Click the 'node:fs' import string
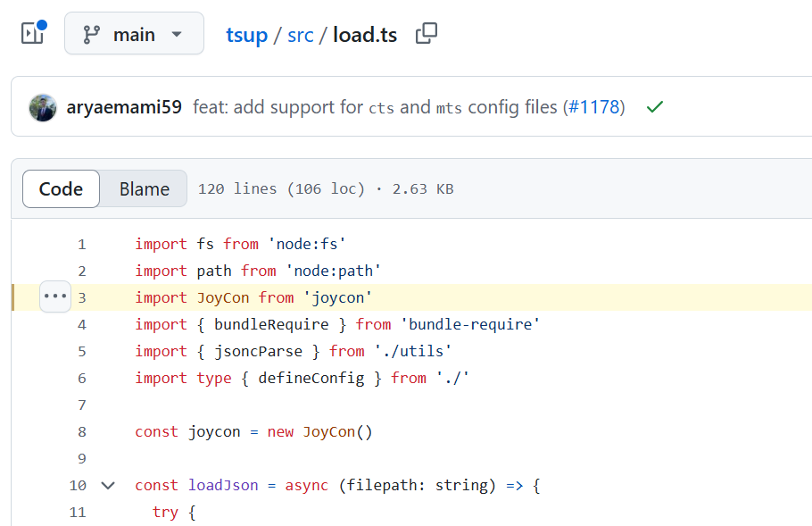The image size is (812, 526). pyautogui.click(x=307, y=244)
